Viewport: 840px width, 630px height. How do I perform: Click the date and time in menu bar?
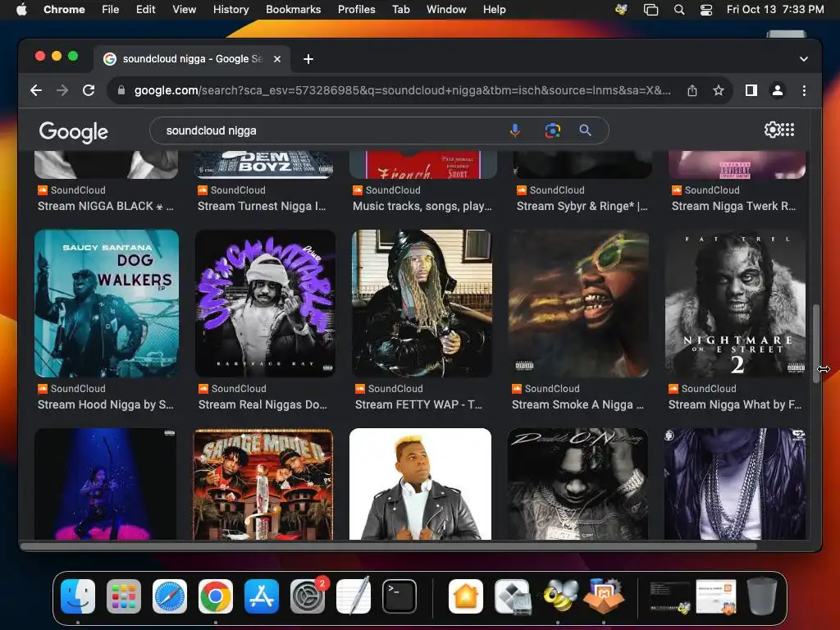coord(775,9)
